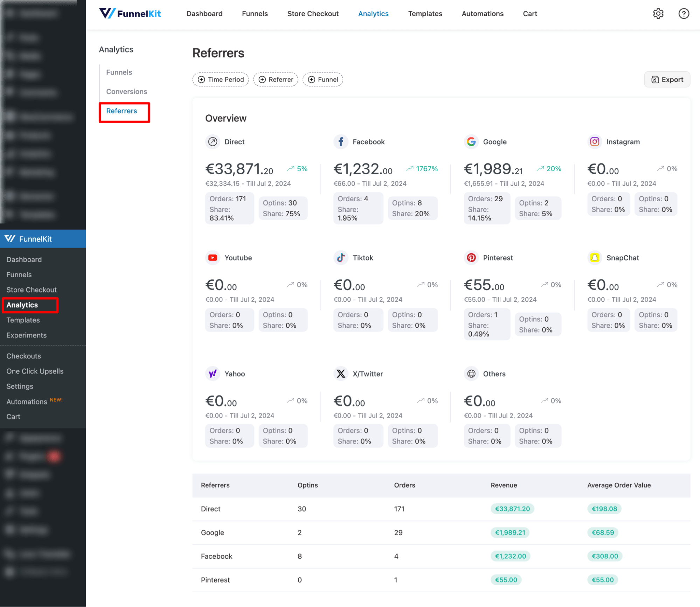This screenshot has width=700, height=607.
Task: Click the SnapChat referrer icon
Action: coord(594,258)
